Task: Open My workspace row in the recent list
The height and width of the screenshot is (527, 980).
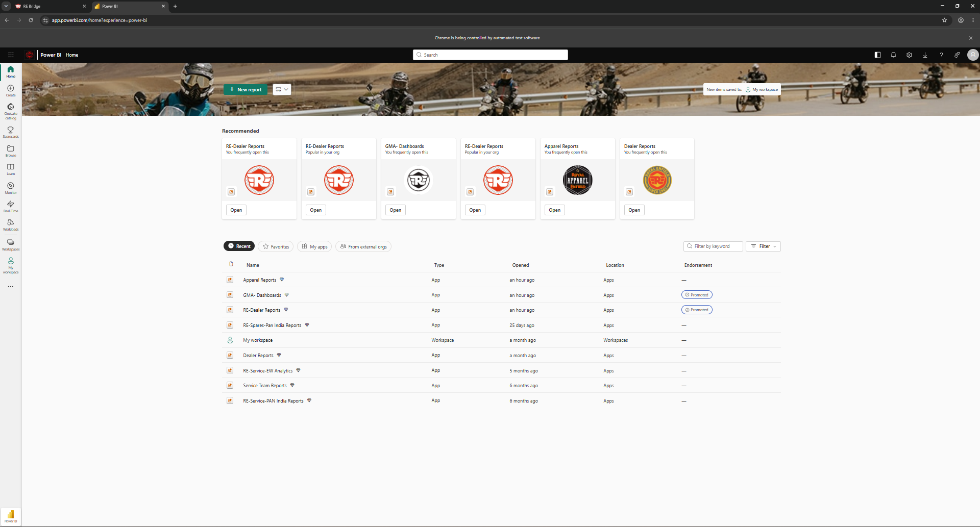Action: coord(501,340)
